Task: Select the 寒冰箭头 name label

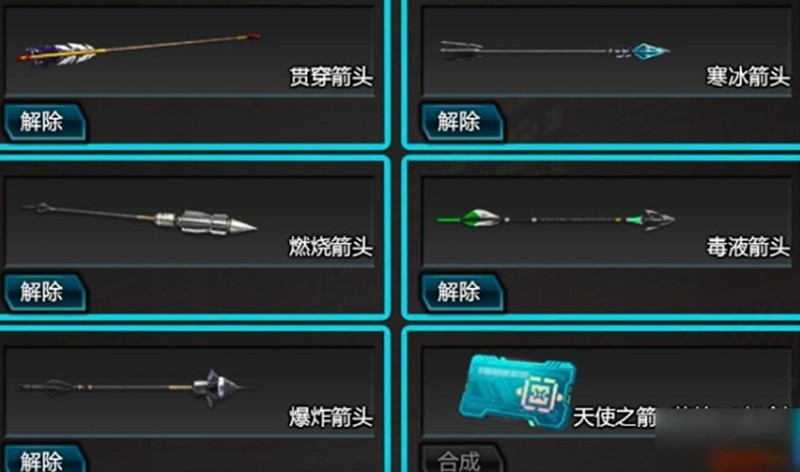Action: coord(748,77)
